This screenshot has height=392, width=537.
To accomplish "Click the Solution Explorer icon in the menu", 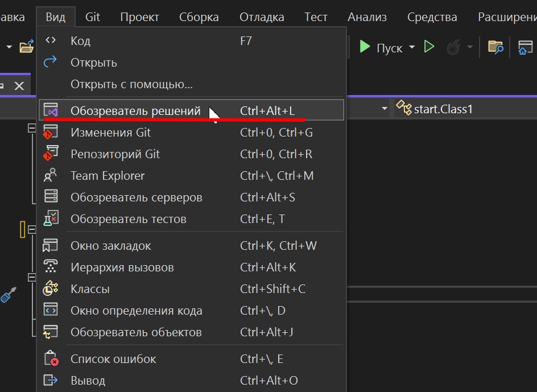I will pos(51,110).
